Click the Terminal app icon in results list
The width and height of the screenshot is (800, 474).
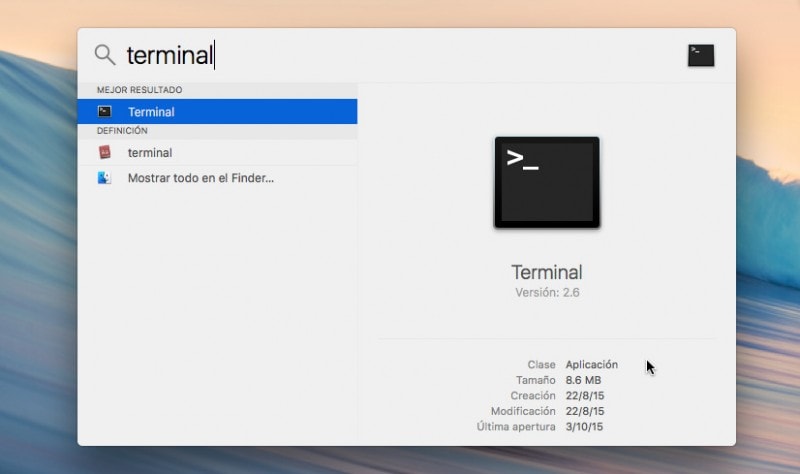105,112
